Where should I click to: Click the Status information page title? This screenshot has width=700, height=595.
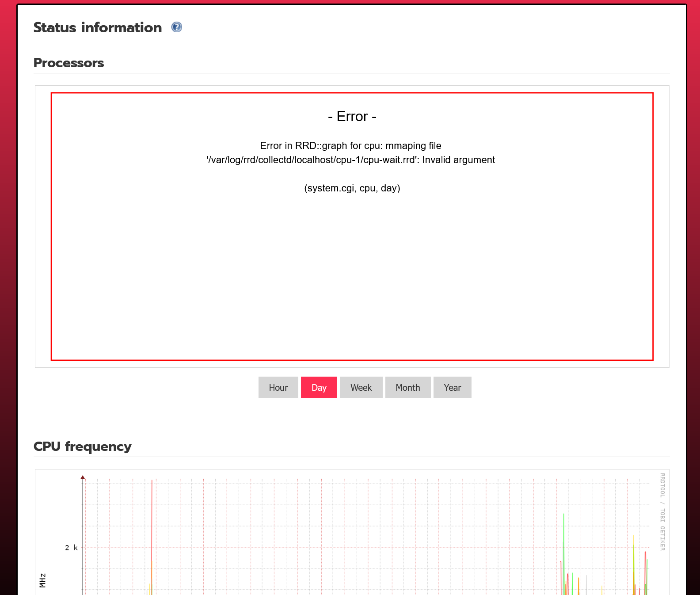click(x=98, y=27)
